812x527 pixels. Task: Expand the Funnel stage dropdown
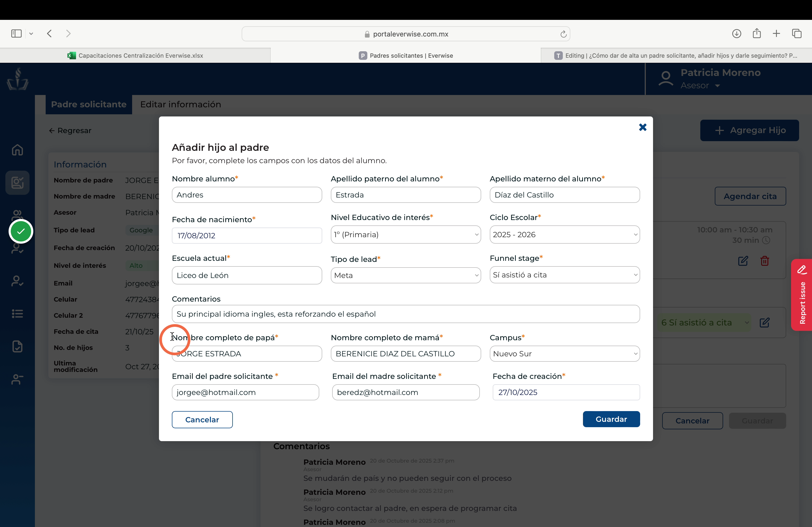tap(565, 275)
